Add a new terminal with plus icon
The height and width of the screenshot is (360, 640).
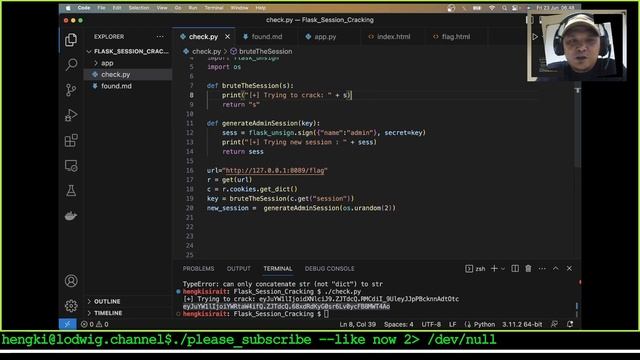(x=494, y=269)
